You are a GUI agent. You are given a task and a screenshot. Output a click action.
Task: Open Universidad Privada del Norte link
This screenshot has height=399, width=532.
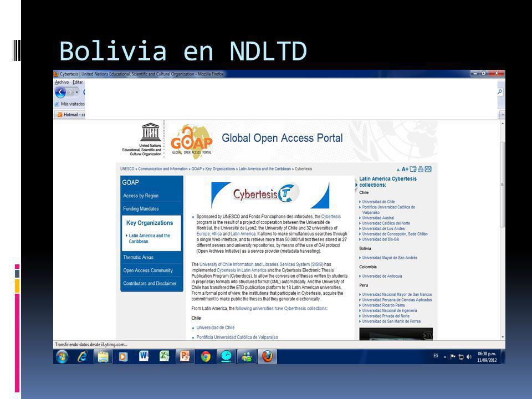[386, 316]
